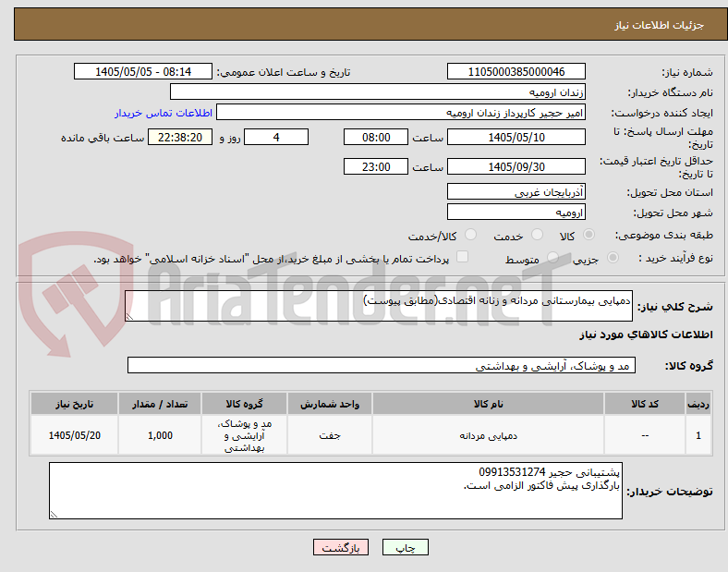Click the quantity cell 1,000
This screenshot has height=572, width=728.
point(160,435)
